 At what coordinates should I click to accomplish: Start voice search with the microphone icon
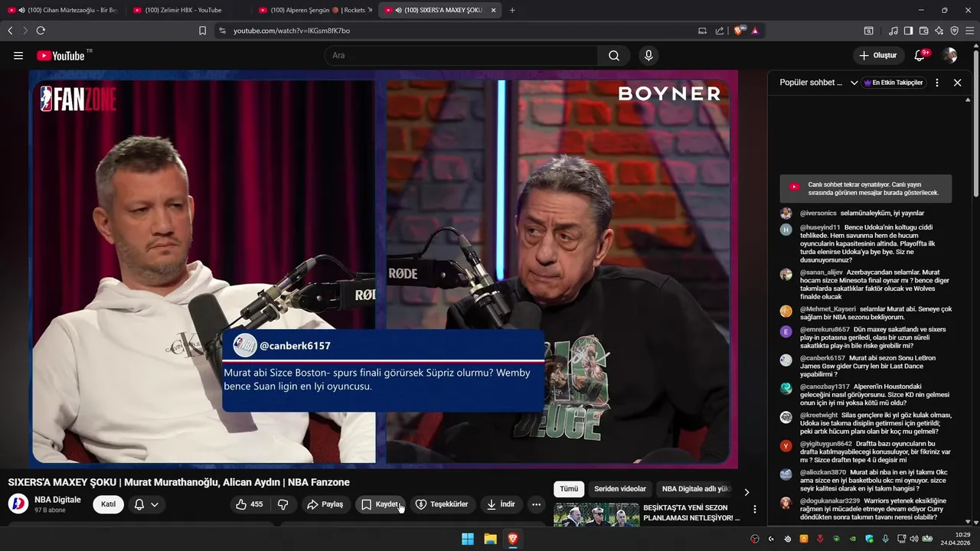coord(648,55)
